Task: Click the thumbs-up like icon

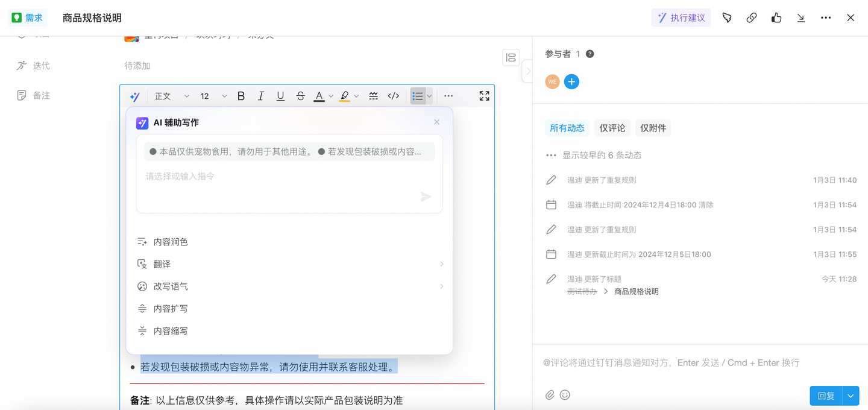Action: tap(776, 17)
